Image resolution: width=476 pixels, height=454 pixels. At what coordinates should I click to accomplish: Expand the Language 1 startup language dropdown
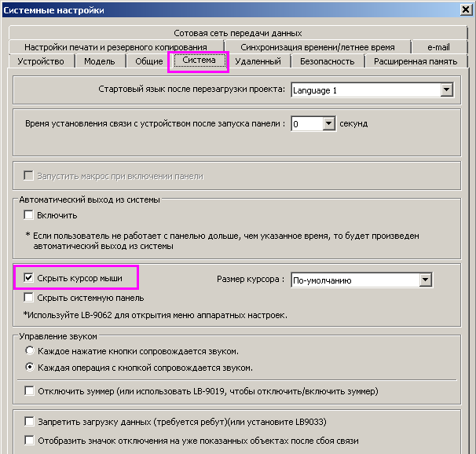coord(447,90)
